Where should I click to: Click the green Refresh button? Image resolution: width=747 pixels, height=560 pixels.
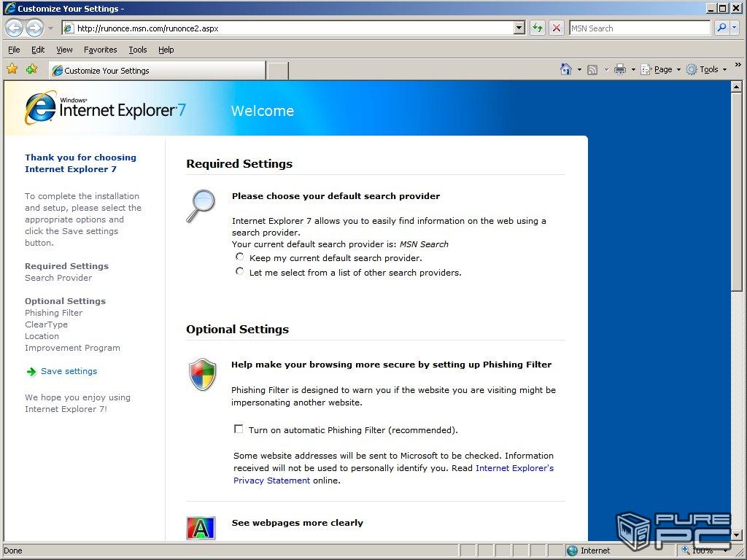(538, 28)
